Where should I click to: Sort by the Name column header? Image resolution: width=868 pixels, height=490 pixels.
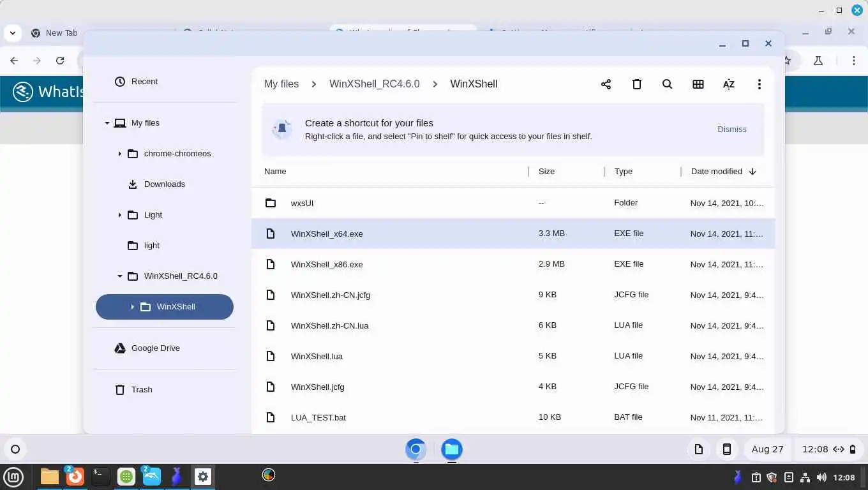[x=275, y=172]
